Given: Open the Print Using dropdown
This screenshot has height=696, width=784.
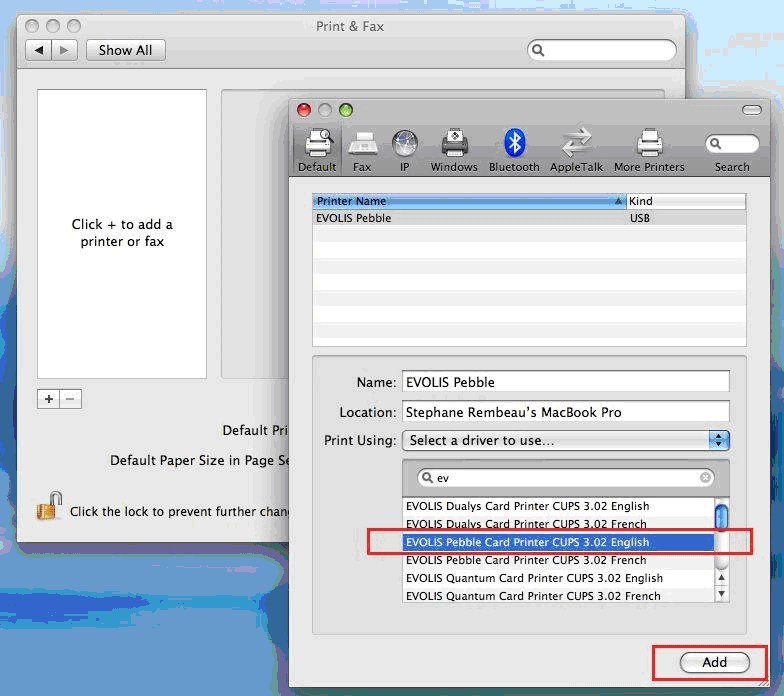Looking at the screenshot, I should [566, 440].
